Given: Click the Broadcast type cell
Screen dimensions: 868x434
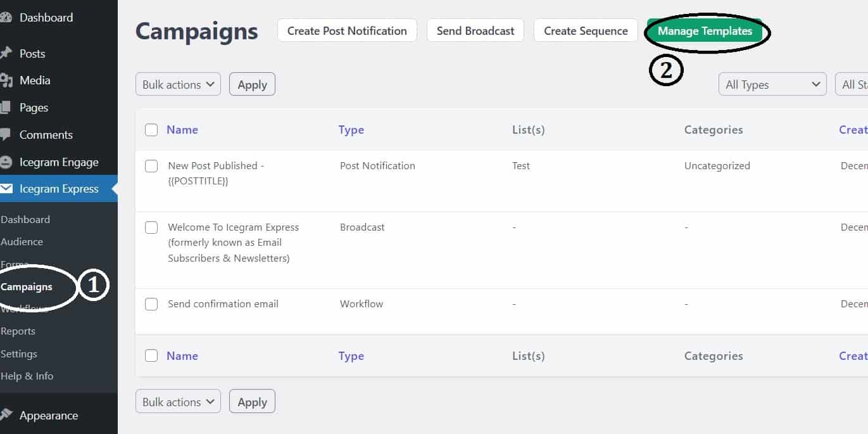Looking at the screenshot, I should tap(362, 227).
